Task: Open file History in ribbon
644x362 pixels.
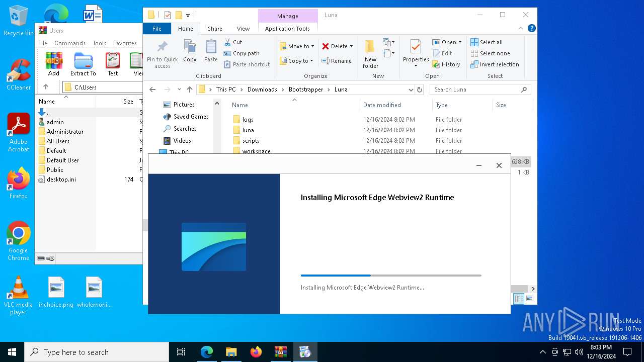Action: pyautogui.click(x=446, y=64)
